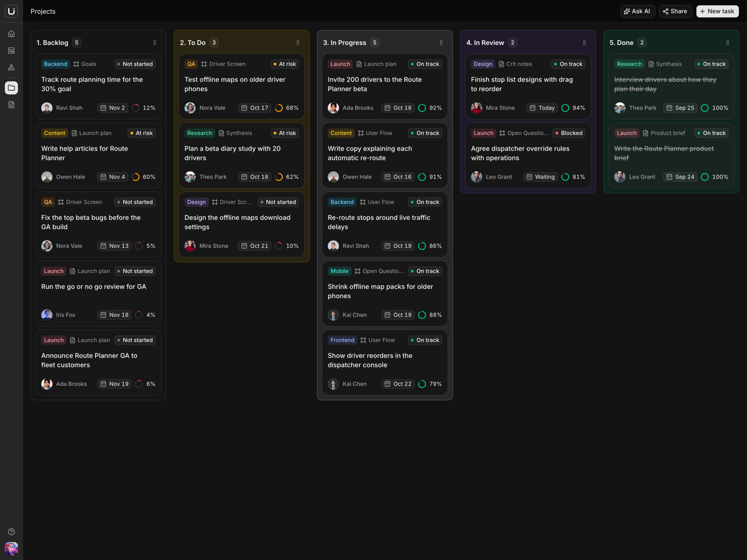
Task: Click the 68% progress ring on Test offline maps card
Action: tap(279, 108)
